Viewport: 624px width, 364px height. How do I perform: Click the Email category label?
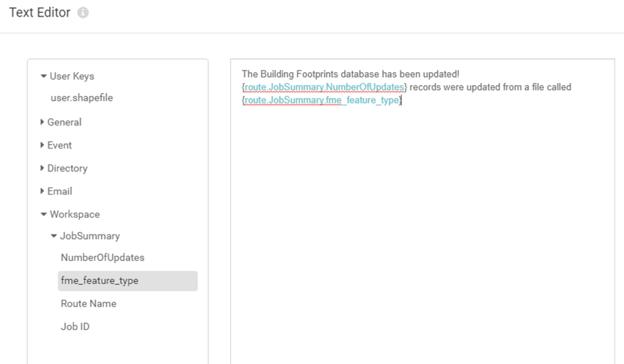[x=60, y=191]
